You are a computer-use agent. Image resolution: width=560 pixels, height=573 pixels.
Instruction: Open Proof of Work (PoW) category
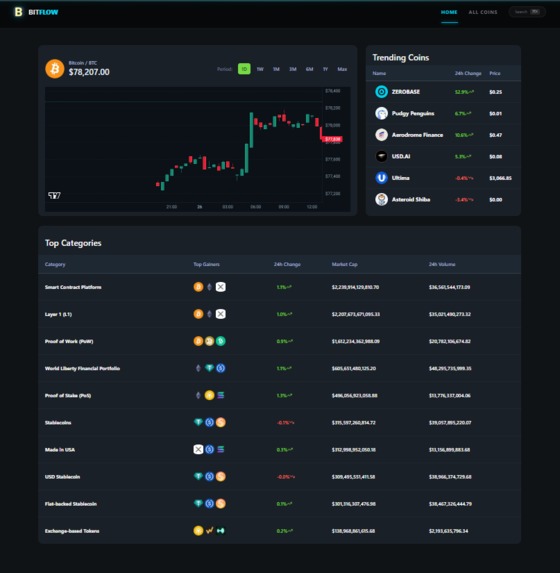tap(69, 341)
